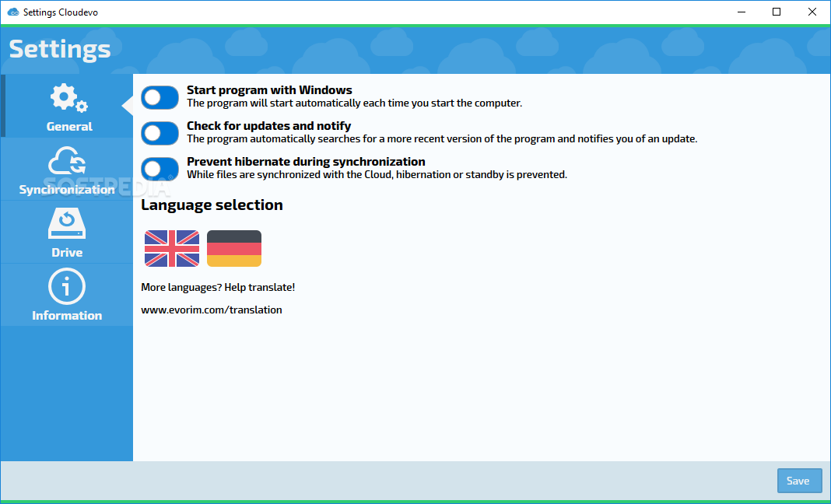Screen dimensions: 831x504
Task: Click the 'Language selection' heading
Action: click(212, 205)
